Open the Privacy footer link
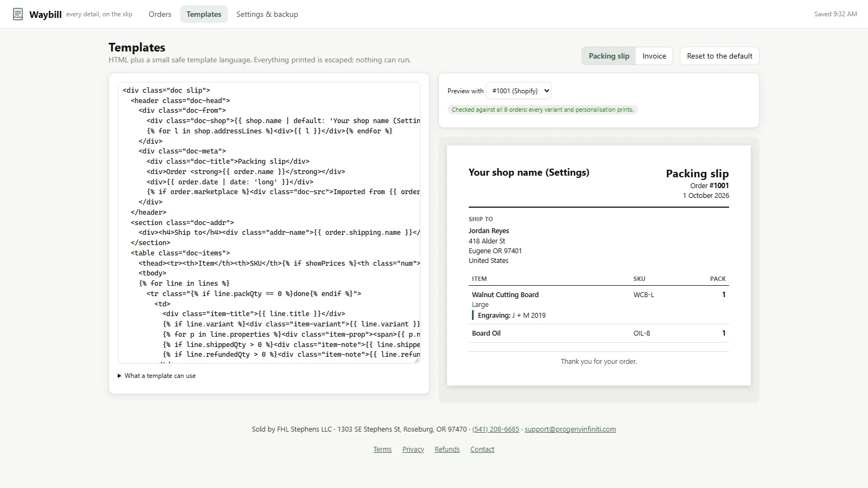 (x=413, y=449)
